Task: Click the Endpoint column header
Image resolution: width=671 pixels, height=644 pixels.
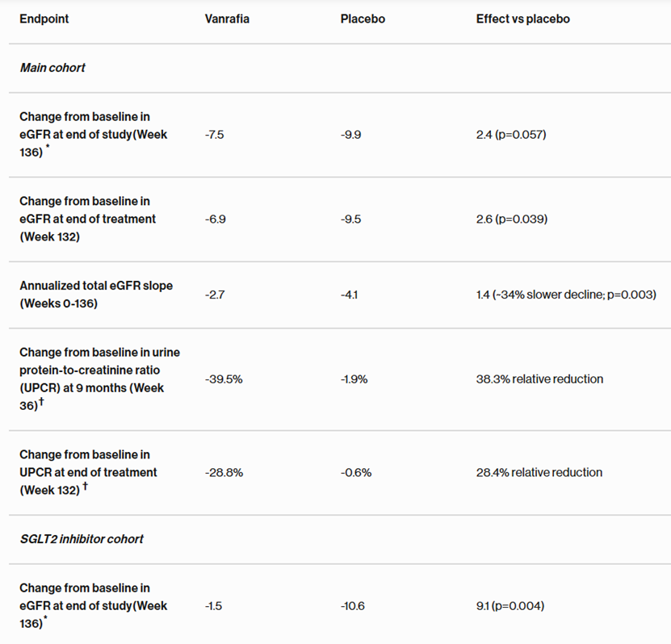Action: click(x=44, y=19)
